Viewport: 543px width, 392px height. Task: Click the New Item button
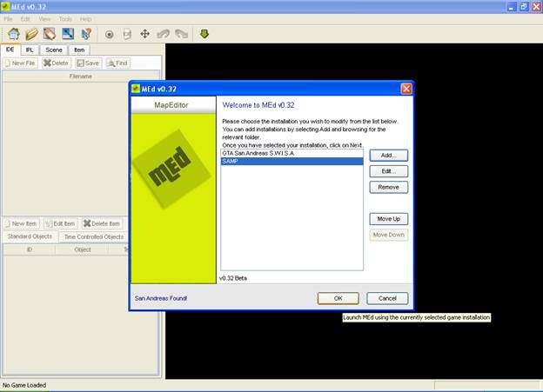(x=21, y=223)
